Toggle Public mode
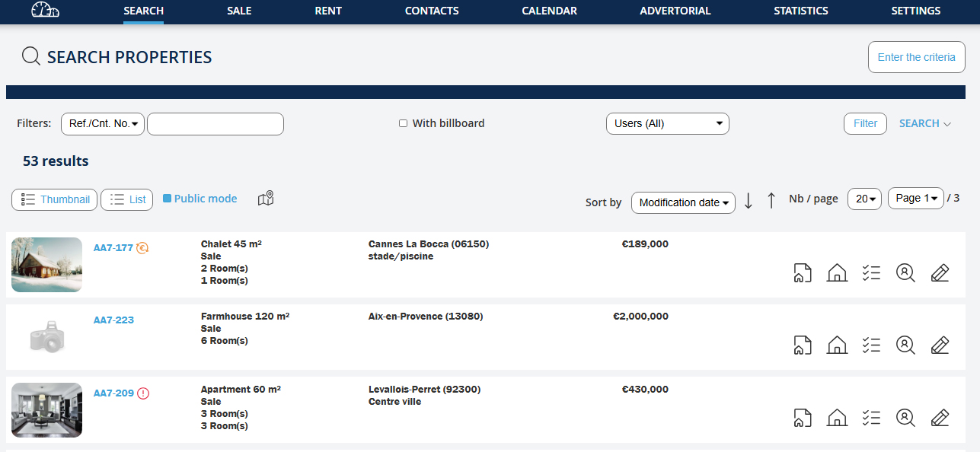 click(168, 199)
